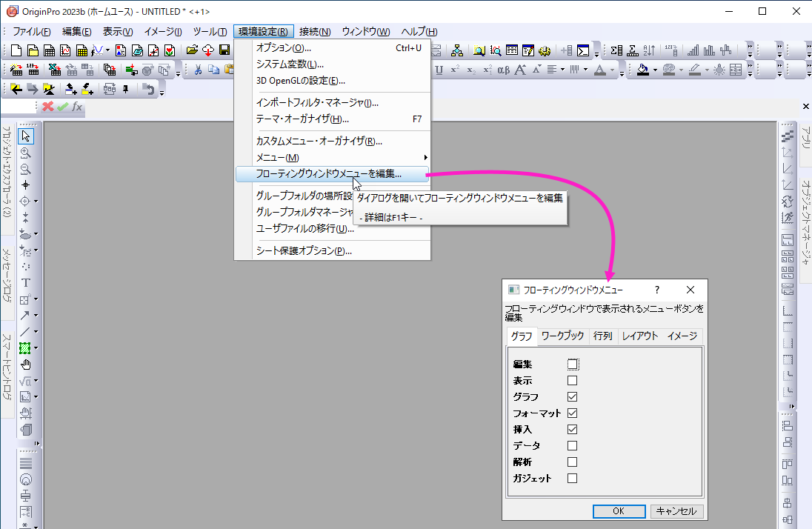Viewport: 812px width, 529px height.
Task: Click OK in floating window menu dialog
Action: pos(619,511)
